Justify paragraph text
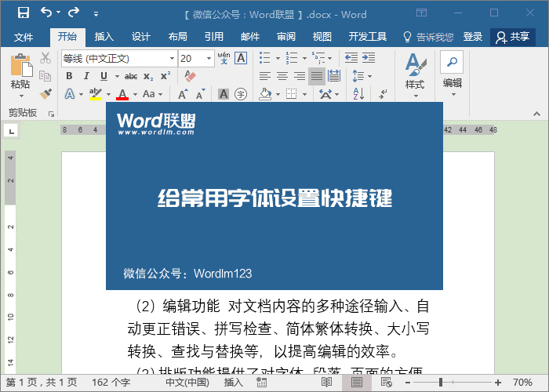The image size is (549, 392). coord(317,76)
